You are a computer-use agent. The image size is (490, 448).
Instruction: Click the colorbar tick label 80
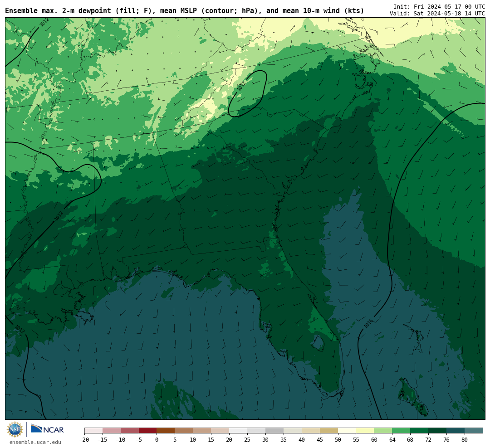click(x=465, y=439)
